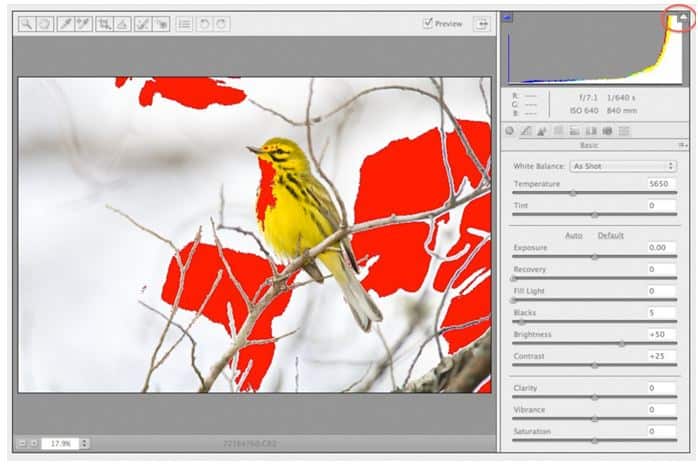The image size is (698, 467).
Task: Switch to the Tone Curve tab
Action: click(x=526, y=131)
